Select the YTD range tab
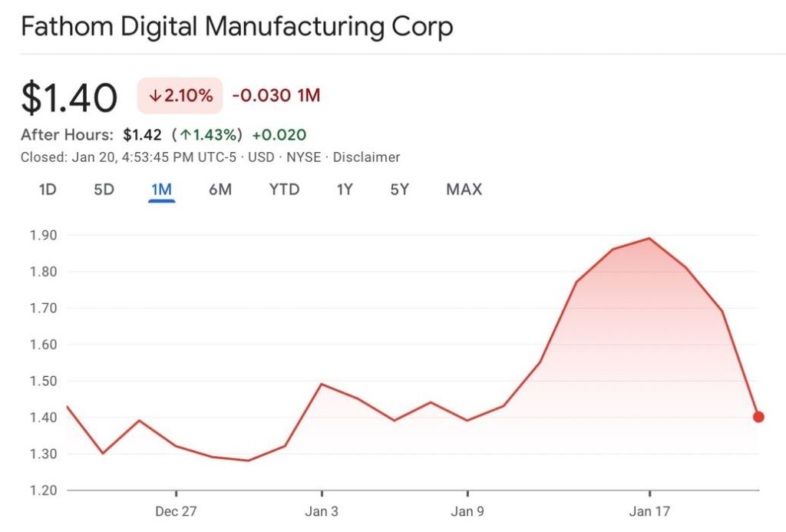The height and width of the screenshot is (532, 786). pos(284,189)
